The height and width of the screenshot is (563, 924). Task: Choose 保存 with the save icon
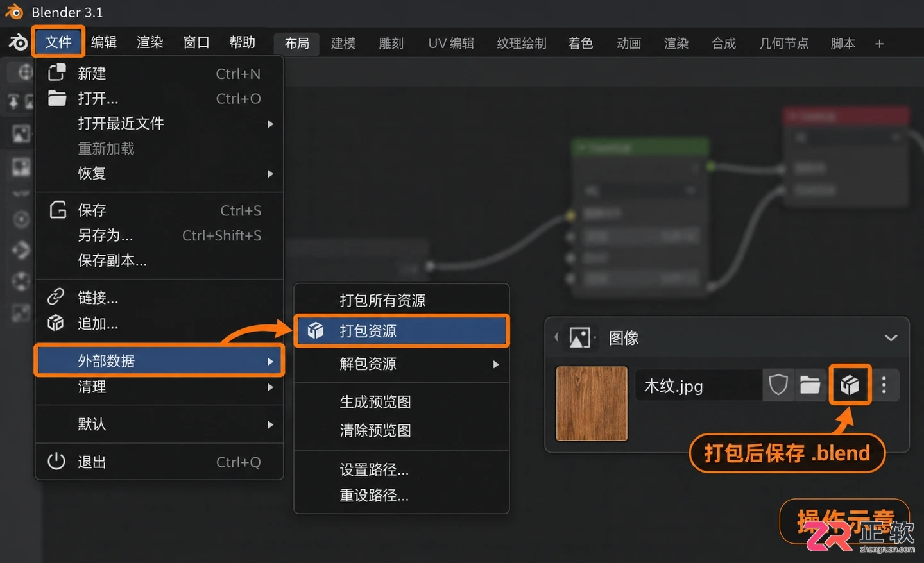pos(159,210)
